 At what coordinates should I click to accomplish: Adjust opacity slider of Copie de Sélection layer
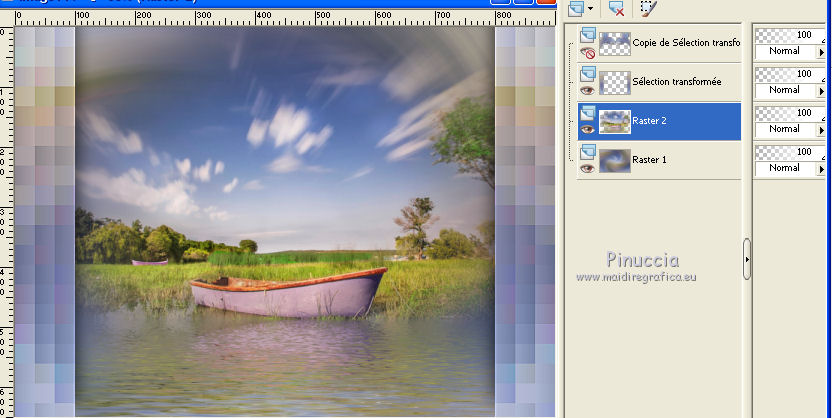pyautogui.click(x=790, y=36)
